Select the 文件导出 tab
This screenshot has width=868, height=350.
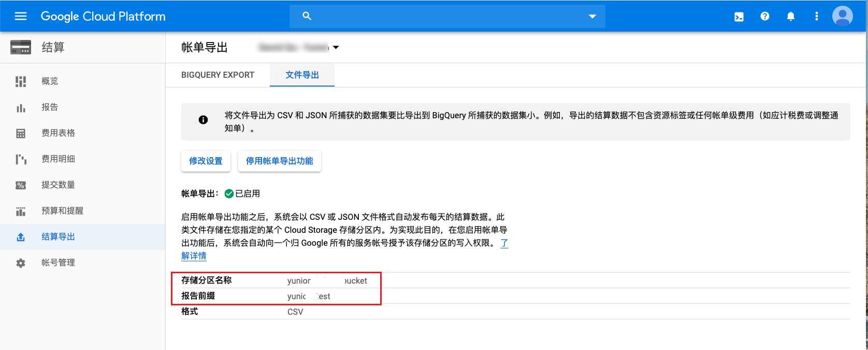(x=302, y=75)
